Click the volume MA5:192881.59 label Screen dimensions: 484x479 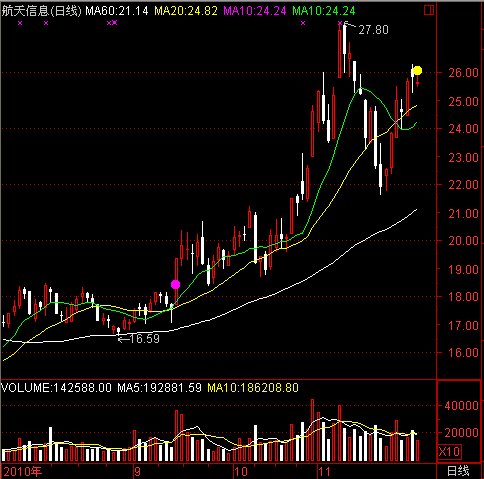(x=159, y=388)
